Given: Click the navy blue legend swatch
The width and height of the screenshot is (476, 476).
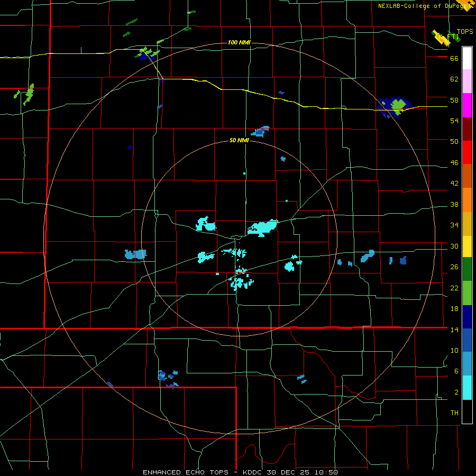Looking at the screenshot, I should pos(467,317).
